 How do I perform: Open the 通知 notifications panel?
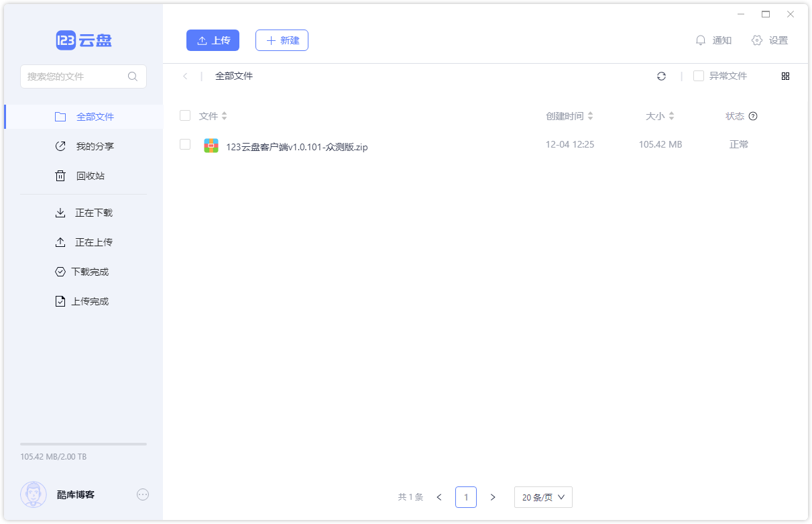pyautogui.click(x=713, y=40)
